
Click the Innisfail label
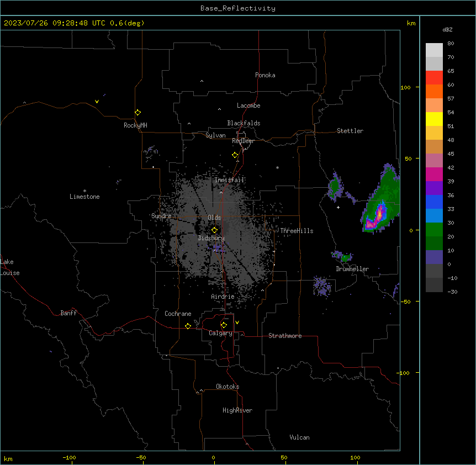click(x=229, y=180)
